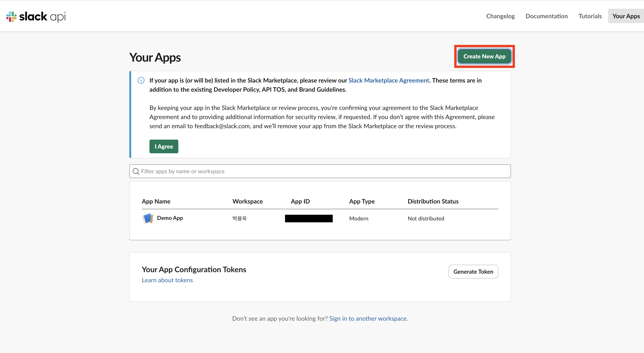Image resolution: width=644 pixels, height=353 pixels.
Task: Click the info icon in the agreement notice
Action: [x=141, y=80]
